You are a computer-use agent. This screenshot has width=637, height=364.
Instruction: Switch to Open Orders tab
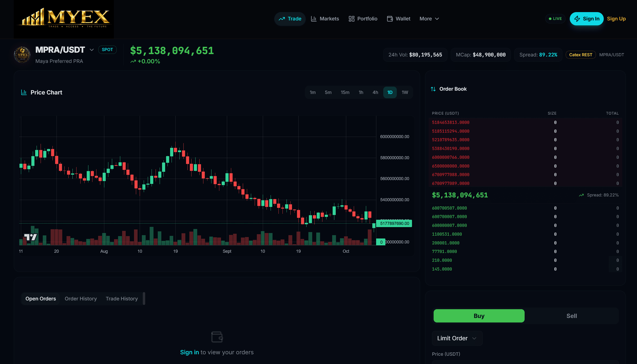tap(41, 299)
